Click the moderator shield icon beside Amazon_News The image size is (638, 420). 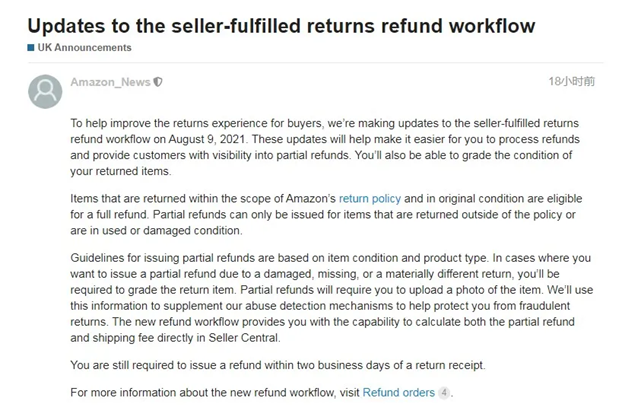click(158, 82)
